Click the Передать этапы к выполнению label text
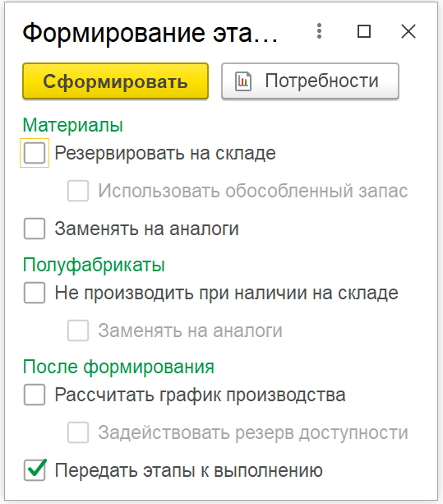The width and height of the screenshot is (443, 504). (x=188, y=470)
